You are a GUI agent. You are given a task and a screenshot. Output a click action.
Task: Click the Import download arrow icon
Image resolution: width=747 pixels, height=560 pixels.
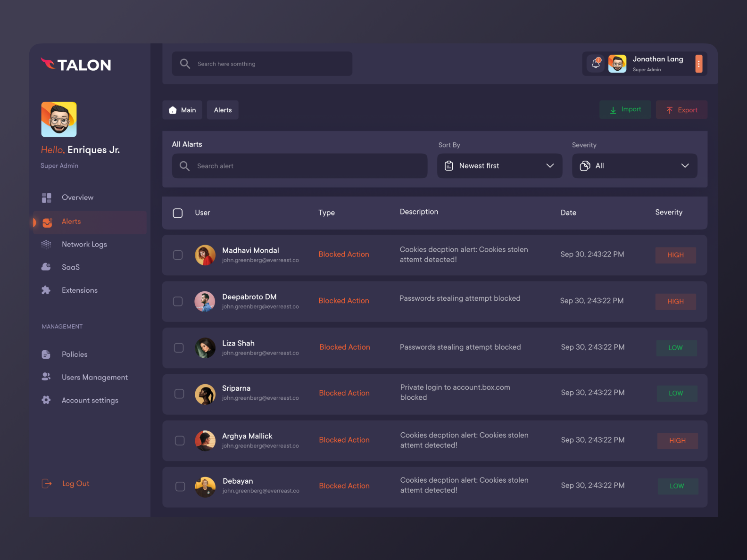tap(613, 110)
